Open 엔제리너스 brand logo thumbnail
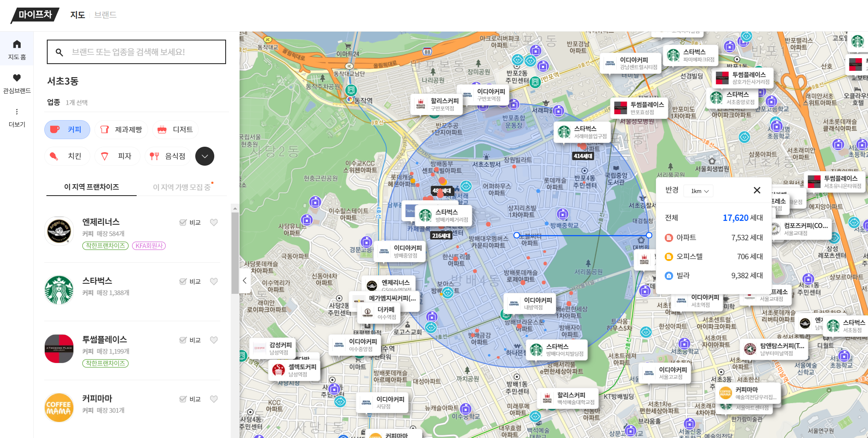This screenshot has width=868, height=438. tap(59, 231)
